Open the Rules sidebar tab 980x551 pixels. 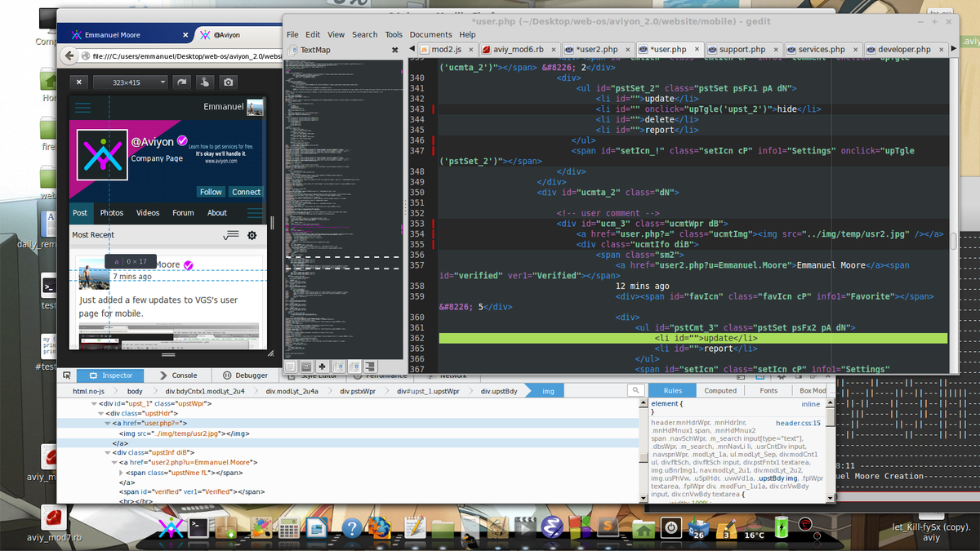pos(673,391)
